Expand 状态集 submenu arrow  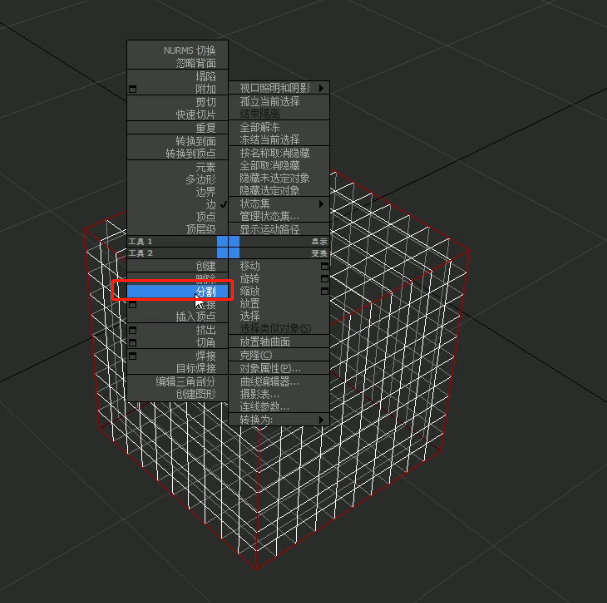(321, 204)
